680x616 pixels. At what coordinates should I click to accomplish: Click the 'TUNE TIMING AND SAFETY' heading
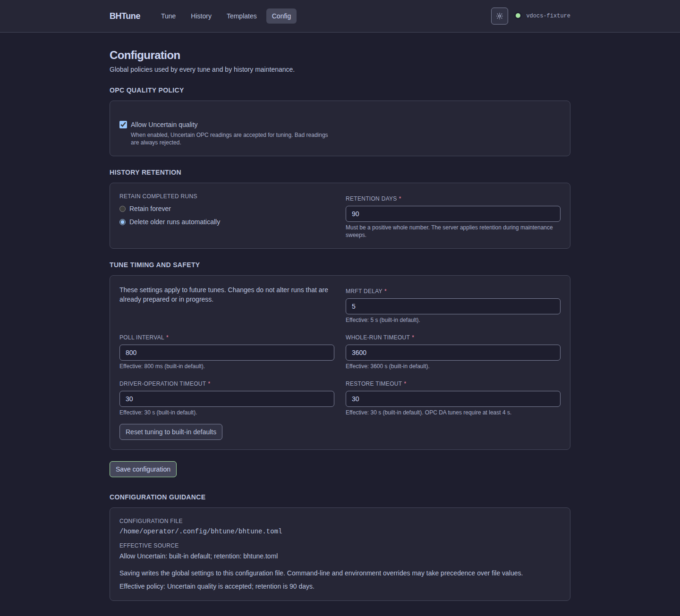pos(155,265)
